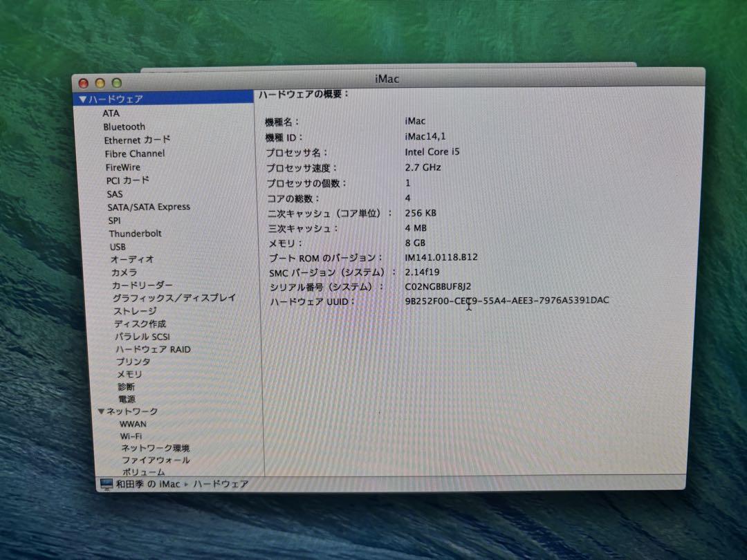Select ATA in the sidebar
The width and height of the screenshot is (747, 560).
[x=111, y=113]
